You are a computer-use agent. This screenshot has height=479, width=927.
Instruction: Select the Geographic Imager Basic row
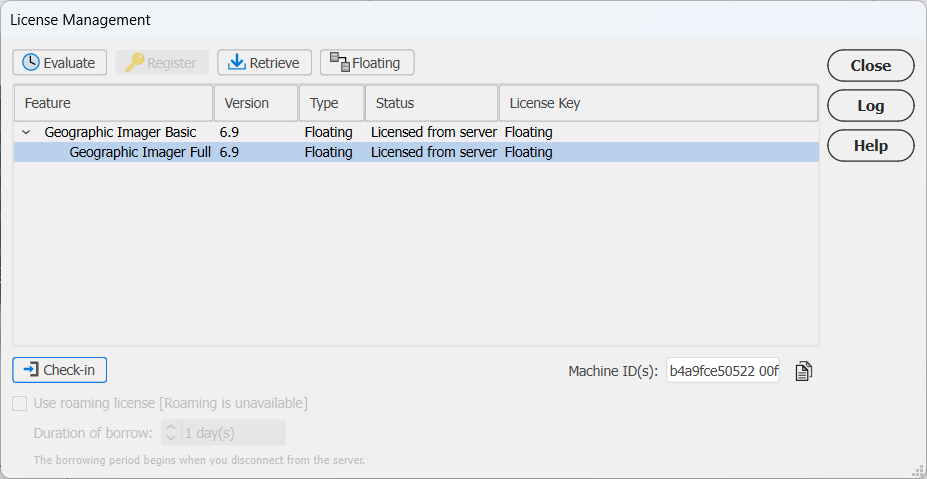tap(416, 132)
